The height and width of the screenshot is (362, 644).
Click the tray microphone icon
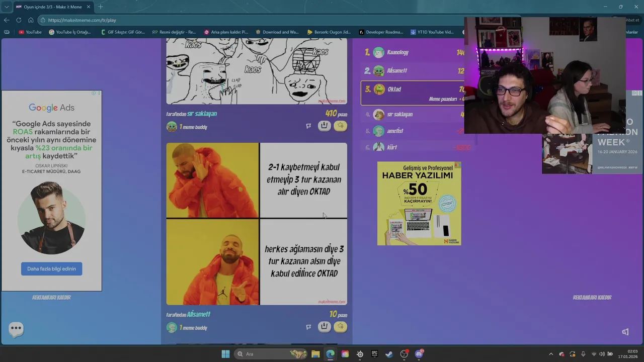583,354
